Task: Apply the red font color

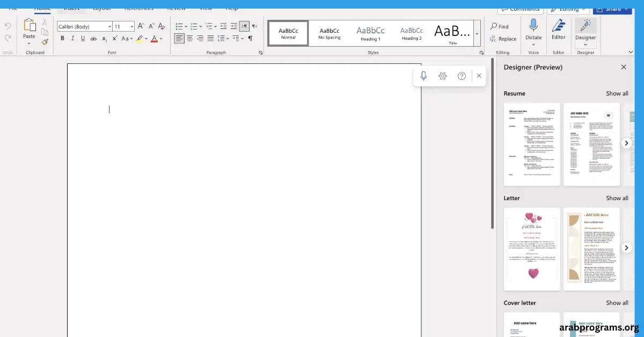Action: click(x=154, y=39)
